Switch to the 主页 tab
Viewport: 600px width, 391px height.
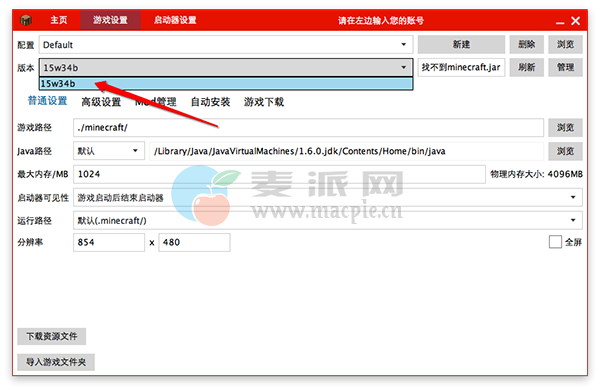(59, 20)
